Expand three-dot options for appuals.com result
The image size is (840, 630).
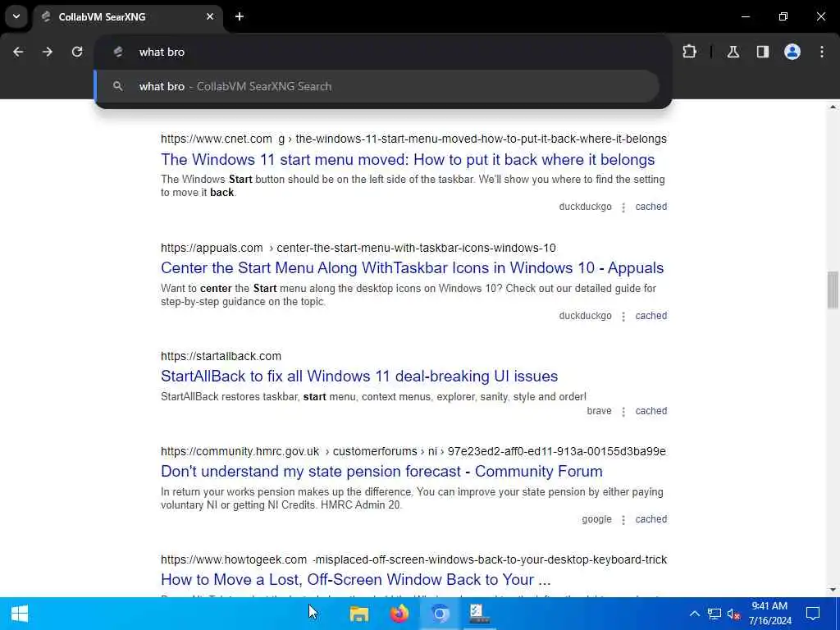[x=623, y=317]
